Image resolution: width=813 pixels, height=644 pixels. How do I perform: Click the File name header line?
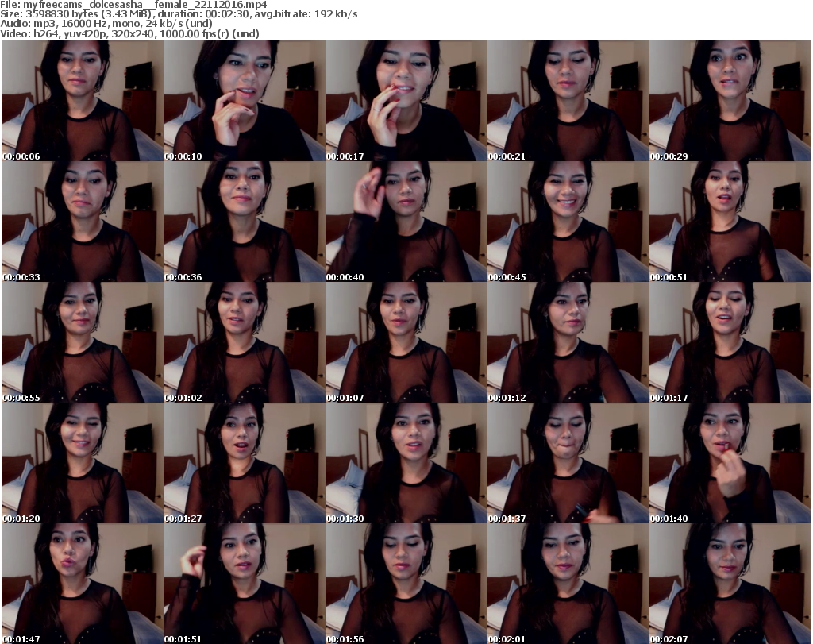[133, 5]
